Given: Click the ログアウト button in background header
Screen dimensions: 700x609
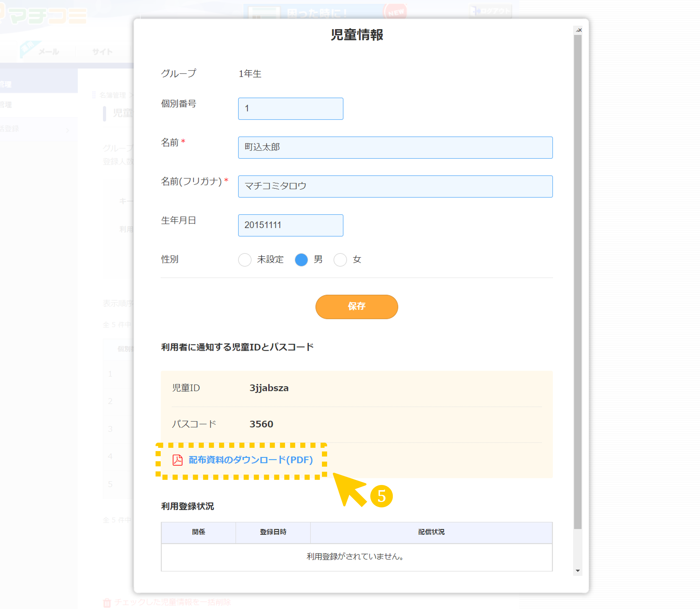Looking at the screenshot, I should point(491,11).
